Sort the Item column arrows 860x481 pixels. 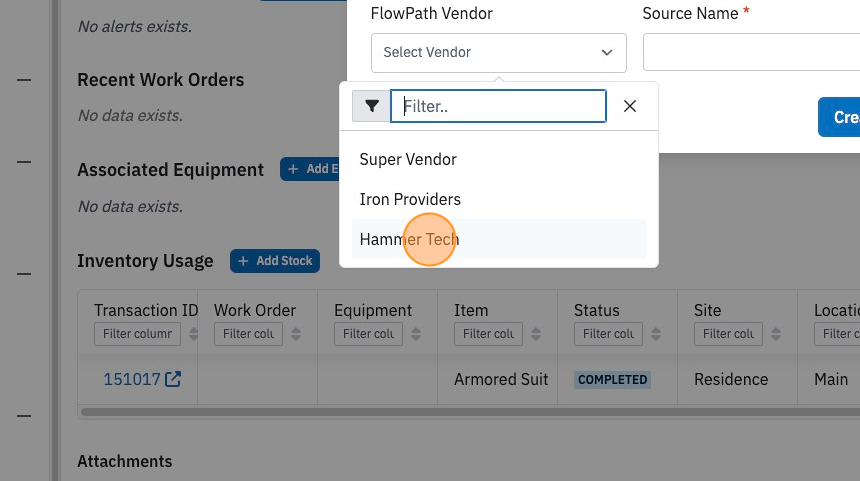click(536, 333)
